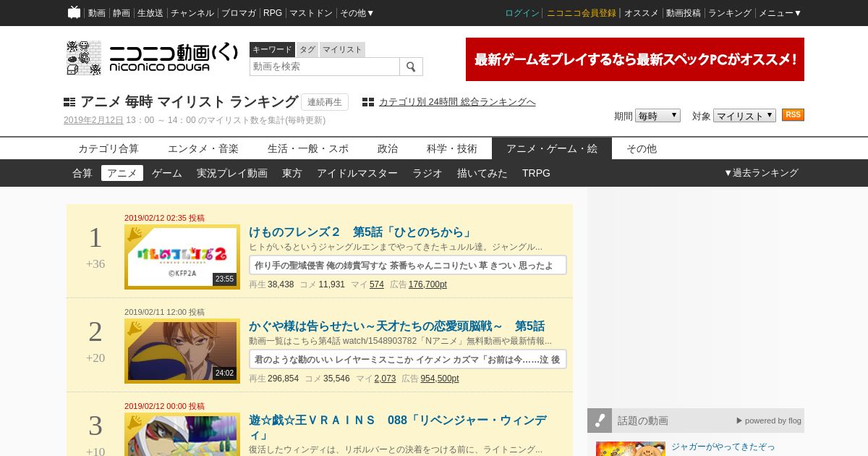Open かぐや様は告らせたい video thumbnail
The height and width of the screenshot is (456, 868).
[x=182, y=351]
